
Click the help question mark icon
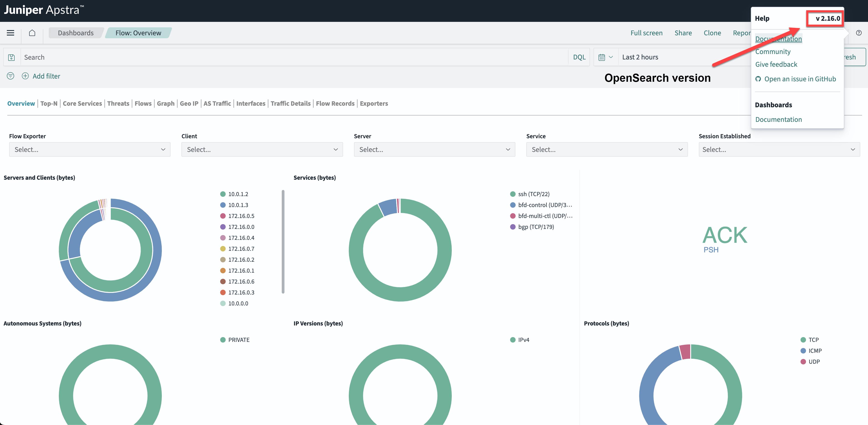tap(859, 33)
